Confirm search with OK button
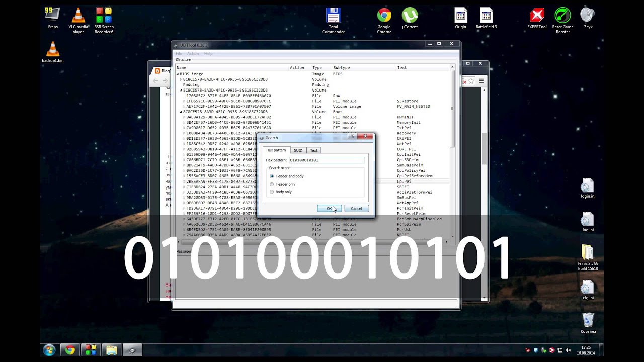Image resolution: width=644 pixels, height=362 pixels. [330, 208]
